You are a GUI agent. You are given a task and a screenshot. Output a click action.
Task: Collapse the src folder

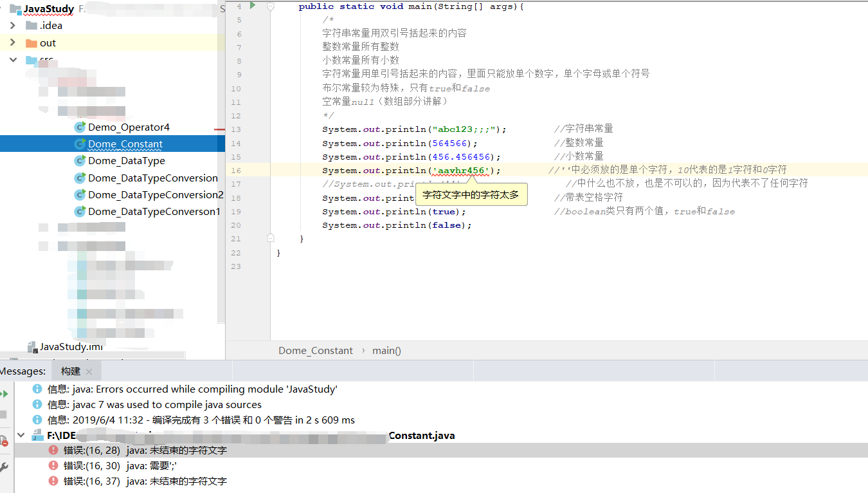[12, 60]
